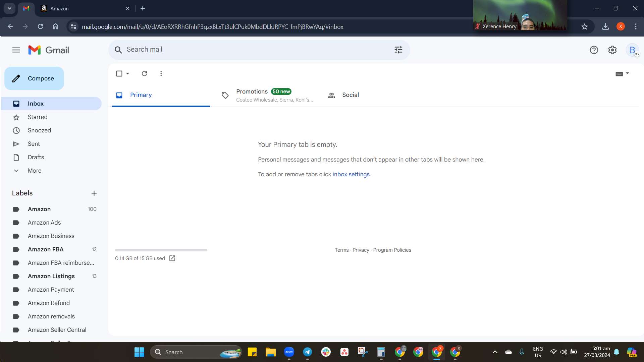Screen dimensions: 644x362
Task: Open the Chrome profile X avatar
Action: point(621,26)
